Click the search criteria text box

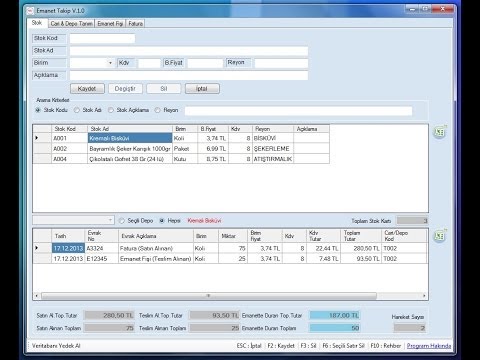(x=298, y=111)
